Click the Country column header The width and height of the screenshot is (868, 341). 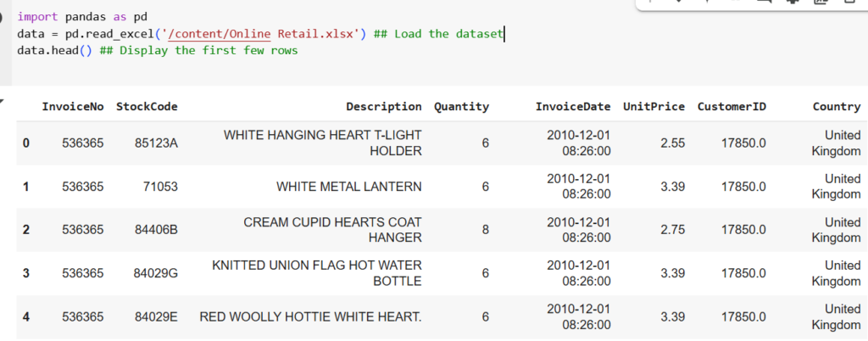[837, 107]
